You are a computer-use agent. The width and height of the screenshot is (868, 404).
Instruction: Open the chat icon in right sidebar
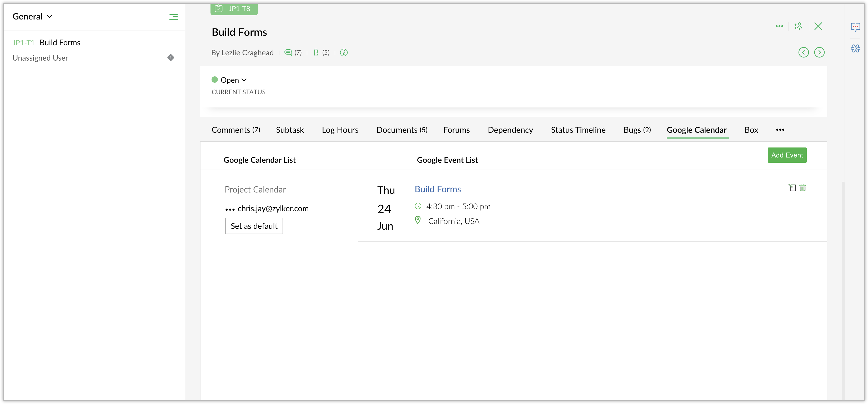855,27
